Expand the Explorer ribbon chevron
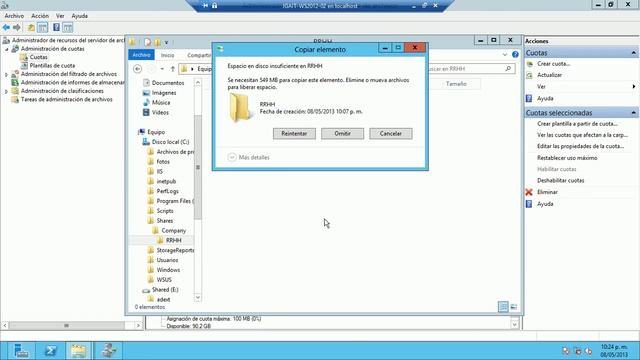Viewport: 640px width, 360px height. (x=505, y=54)
